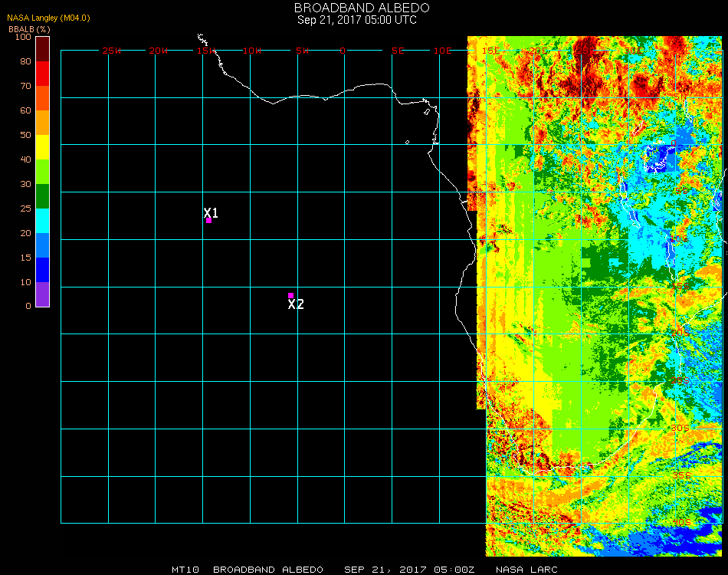The width and height of the screenshot is (728, 575).
Task: Click the 40S latitude label
Action: (x=681, y=523)
